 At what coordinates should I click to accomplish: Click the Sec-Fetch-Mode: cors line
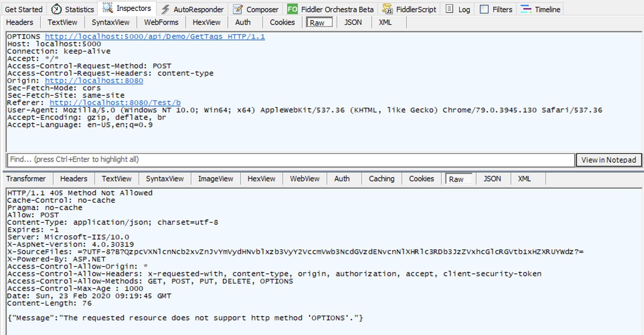[x=54, y=88]
